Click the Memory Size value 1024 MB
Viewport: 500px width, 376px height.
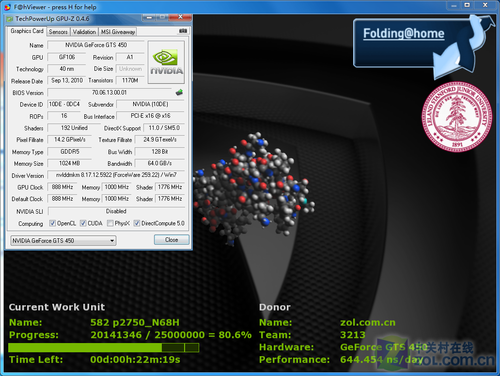pyautogui.click(x=69, y=163)
